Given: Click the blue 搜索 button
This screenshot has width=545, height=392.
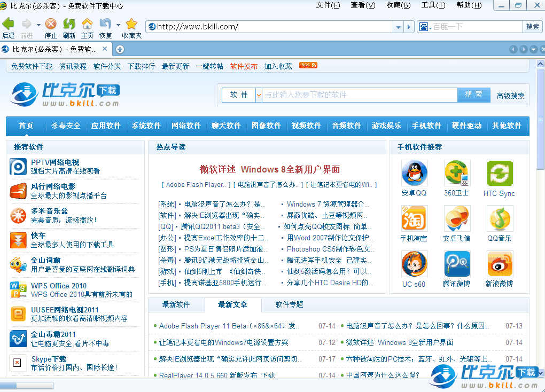Looking at the screenshot, I should click(473, 95).
